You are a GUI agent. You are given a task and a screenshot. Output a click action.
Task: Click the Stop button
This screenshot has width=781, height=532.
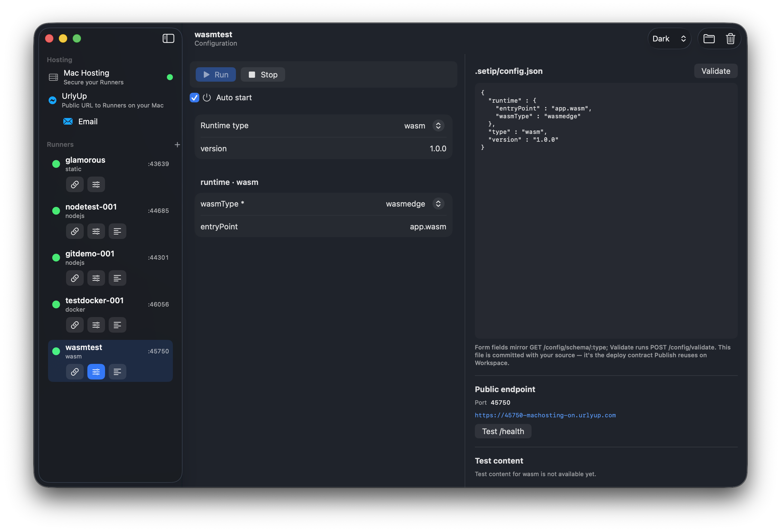pyautogui.click(x=263, y=75)
